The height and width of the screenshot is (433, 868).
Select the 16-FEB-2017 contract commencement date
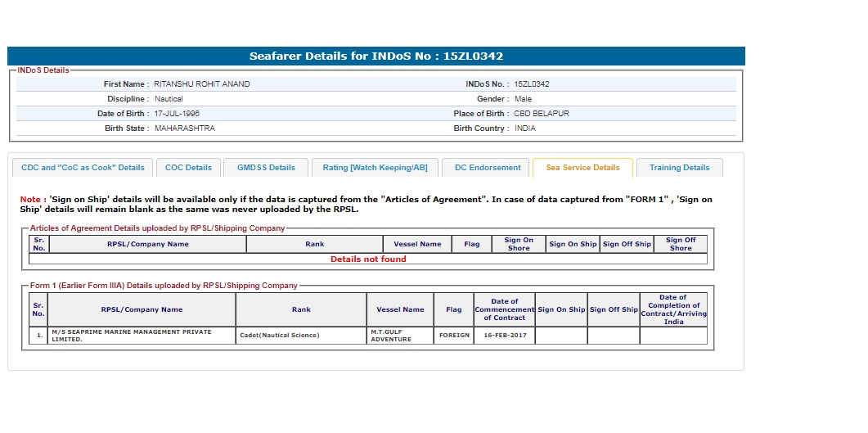pyautogui.click(x=504, y=336)
